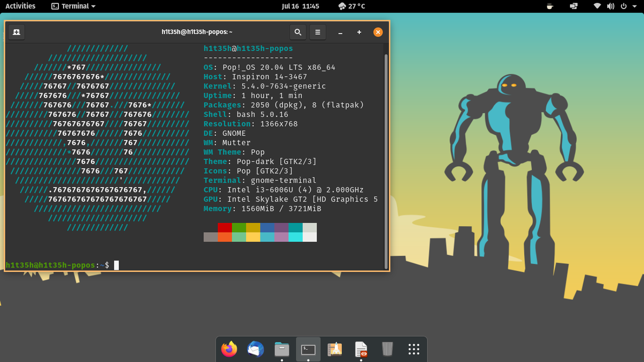The width and height of the screenshot is (644, 362).
Task: Click the "DE: GNOME" line
Action: point(225,133)
